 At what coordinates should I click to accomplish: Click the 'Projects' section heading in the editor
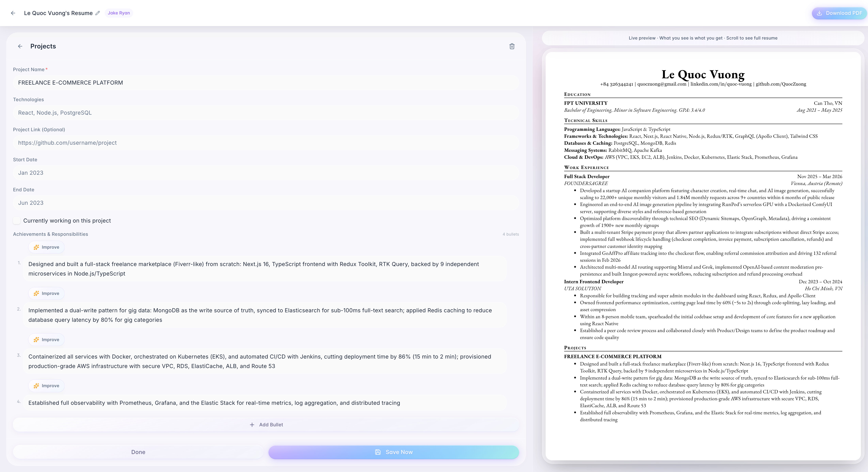coord(43,46)
